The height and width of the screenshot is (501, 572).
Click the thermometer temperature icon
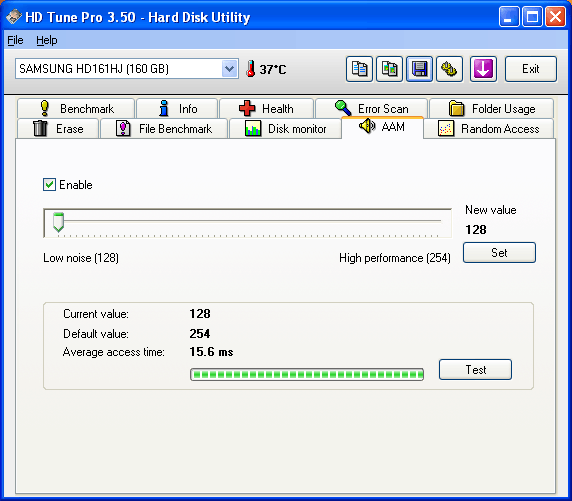point(250,69)
